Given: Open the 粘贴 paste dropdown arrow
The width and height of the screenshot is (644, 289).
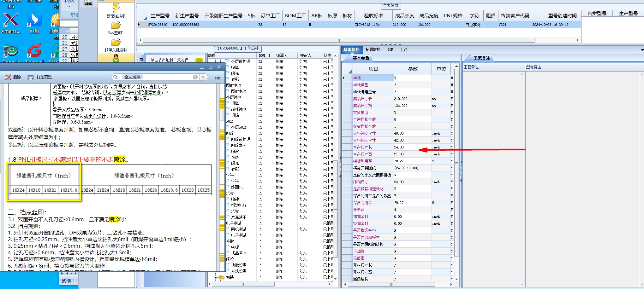Looking at the screenshot, I should (x=69, y=6).
